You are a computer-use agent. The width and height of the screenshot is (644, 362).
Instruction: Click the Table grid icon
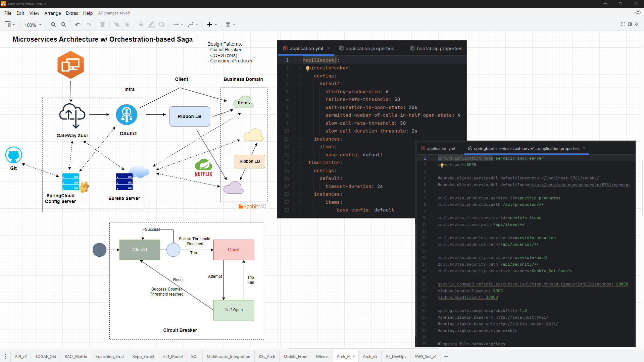pyautogui.click(x=228, y=24)
